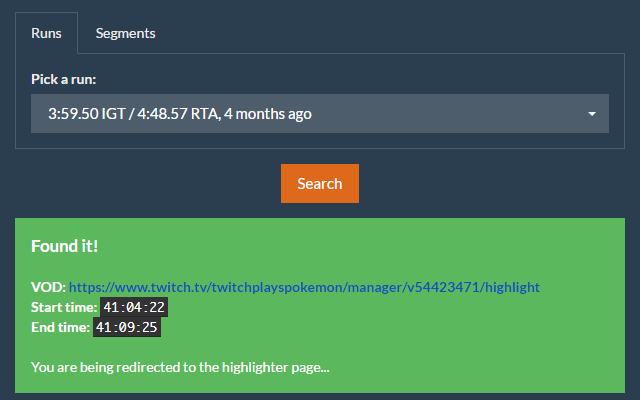Click the orange Search button
This screenshot has height=400, width=640.
coord(320,183)
